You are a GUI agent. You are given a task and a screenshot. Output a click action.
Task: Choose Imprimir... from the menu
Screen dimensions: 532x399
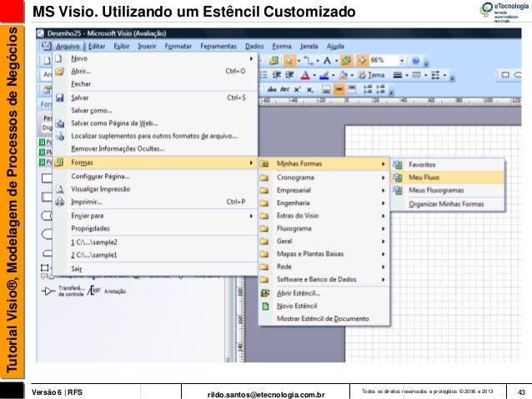tap(155, 202)
